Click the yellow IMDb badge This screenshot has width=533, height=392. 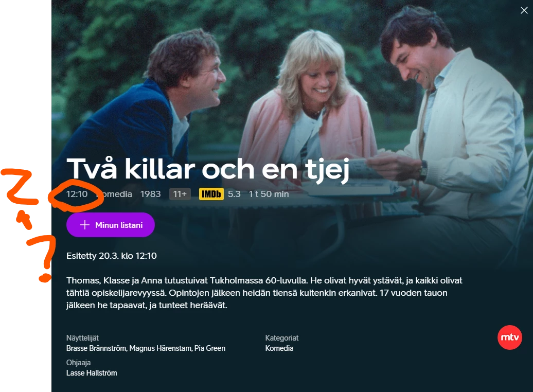pos(211,194)
